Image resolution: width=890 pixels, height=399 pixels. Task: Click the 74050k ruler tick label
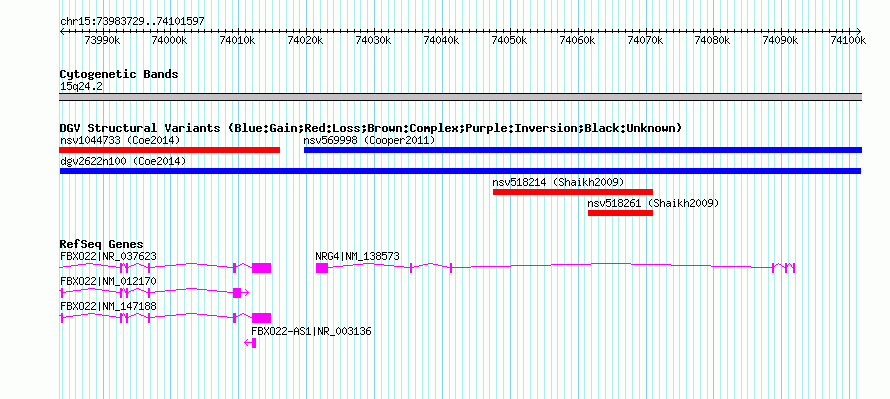tap(509, 41)
